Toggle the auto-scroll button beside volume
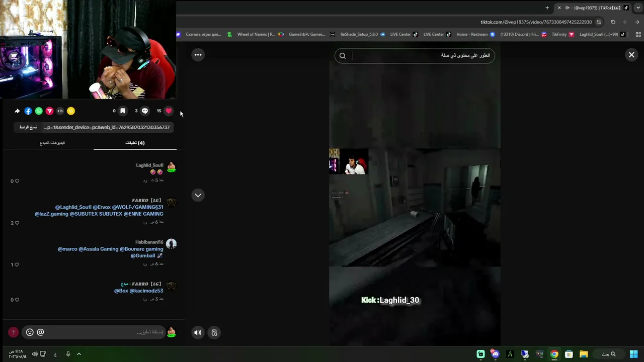644x362 pixels. pos(214,332)
